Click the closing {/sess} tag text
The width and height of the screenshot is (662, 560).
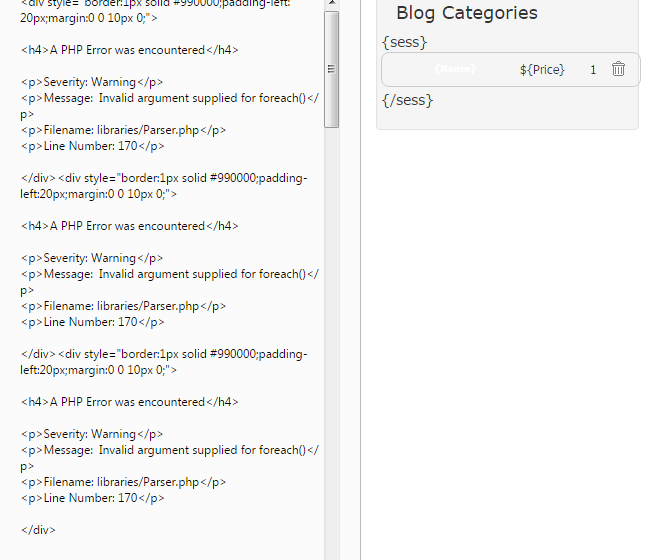click(x=407, y=100)
